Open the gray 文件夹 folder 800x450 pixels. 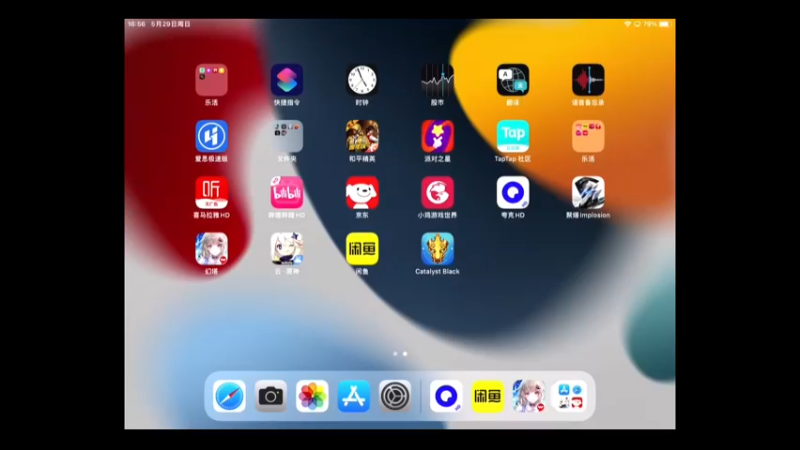(x=287, y=136)
